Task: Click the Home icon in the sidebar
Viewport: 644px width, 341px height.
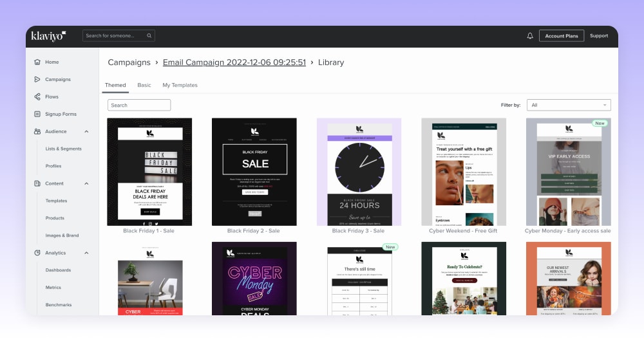Action: click(x=37, y=62)
